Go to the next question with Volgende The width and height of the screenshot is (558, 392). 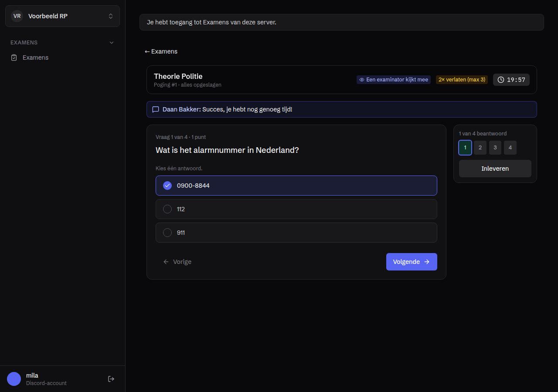[412, 262]
